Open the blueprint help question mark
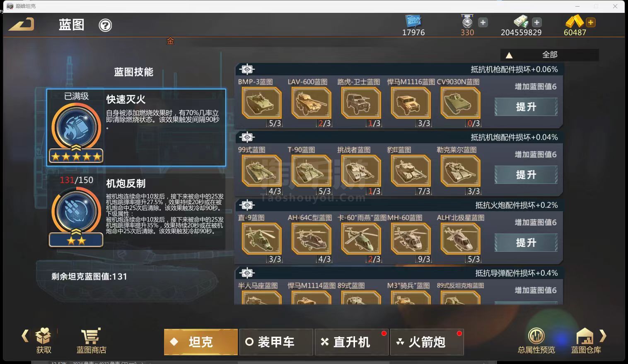 coord(105,25)
